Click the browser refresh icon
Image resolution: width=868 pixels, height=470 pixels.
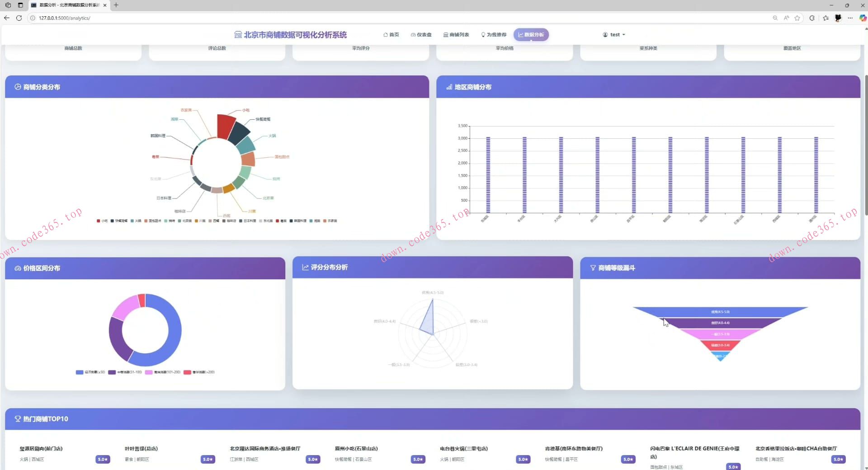(x=19, y=18)
